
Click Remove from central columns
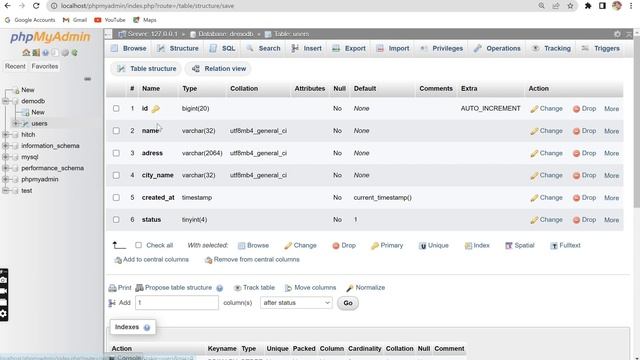point(252,260)
